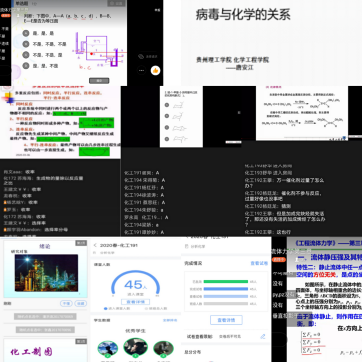Click the blue link beside 学生数据
362x362 pixels.
pyautogui.click(x=170, y=320)
